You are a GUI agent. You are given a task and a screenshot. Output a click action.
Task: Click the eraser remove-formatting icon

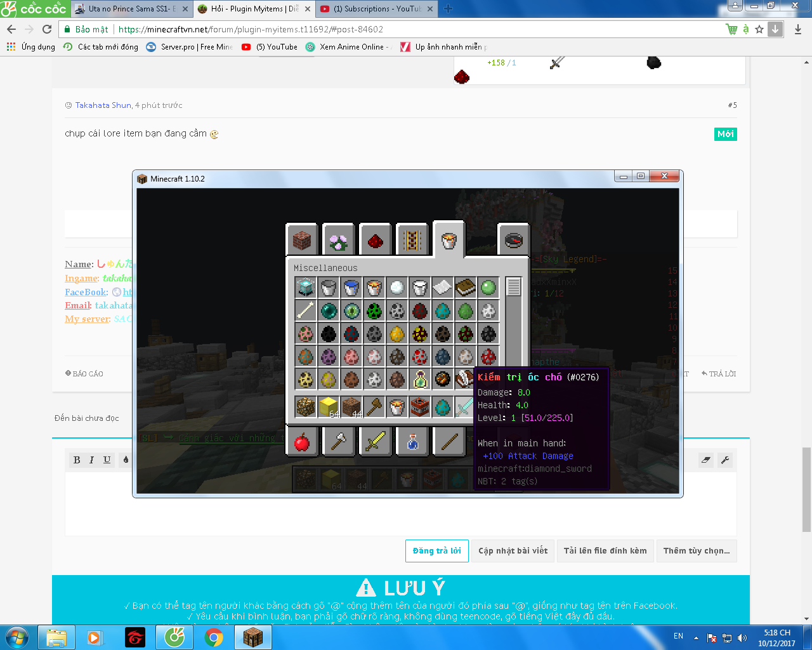706,460
